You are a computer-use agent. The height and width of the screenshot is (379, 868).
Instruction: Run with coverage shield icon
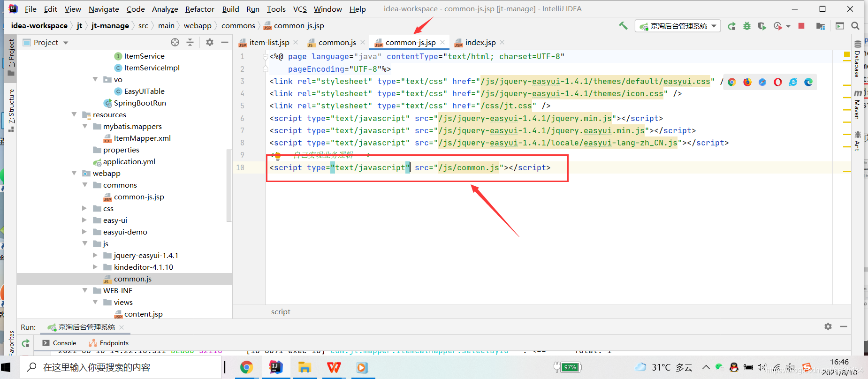(762, 26)
